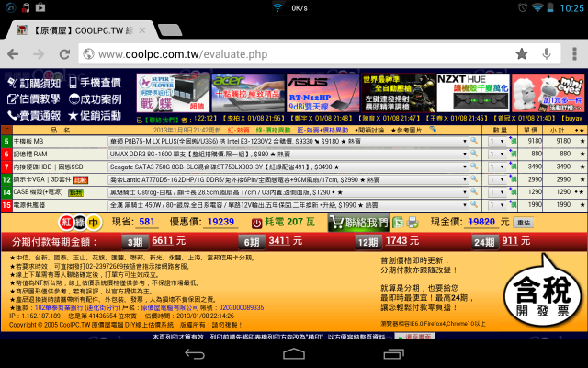Search CASE item with magnifier icon

pos(474,192)
